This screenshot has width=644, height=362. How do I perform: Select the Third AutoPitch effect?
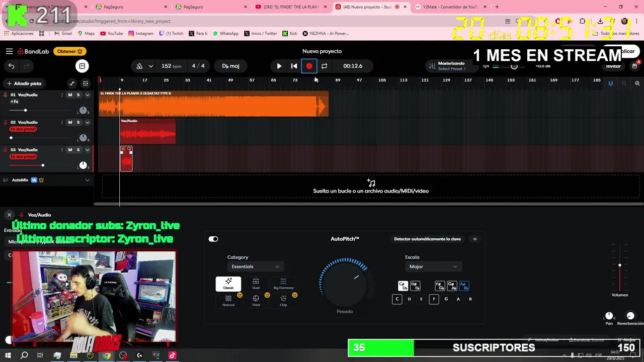(x=256, y=301)
